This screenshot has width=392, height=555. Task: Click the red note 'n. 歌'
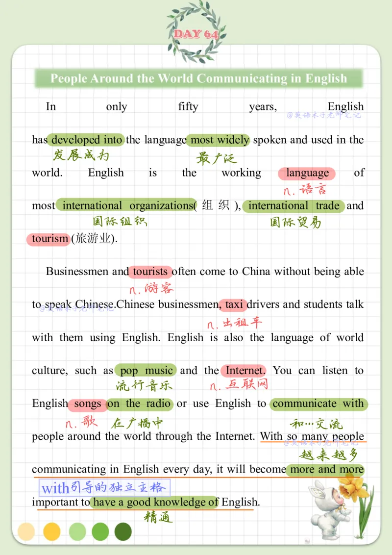pyautogui.click(x=81, y=423)
